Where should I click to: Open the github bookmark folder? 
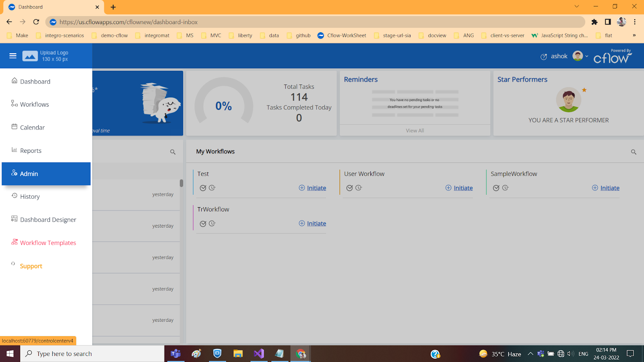pos(299,35)
